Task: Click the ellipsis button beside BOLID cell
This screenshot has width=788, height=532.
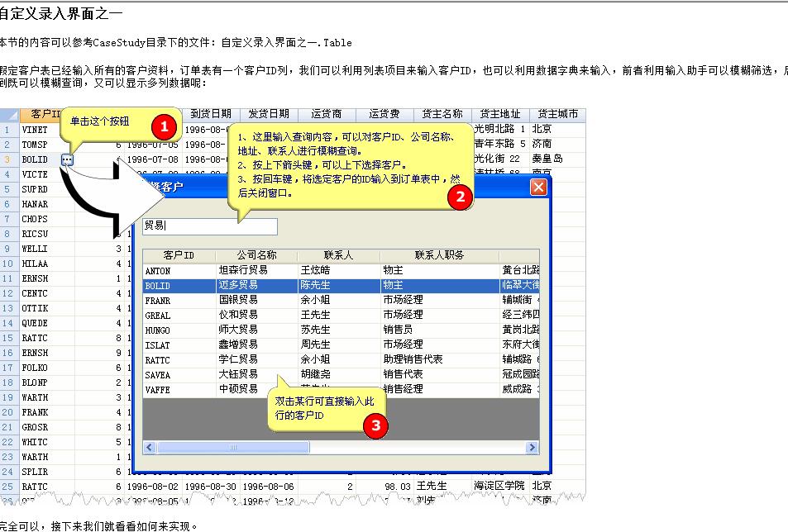Action: 67,159
